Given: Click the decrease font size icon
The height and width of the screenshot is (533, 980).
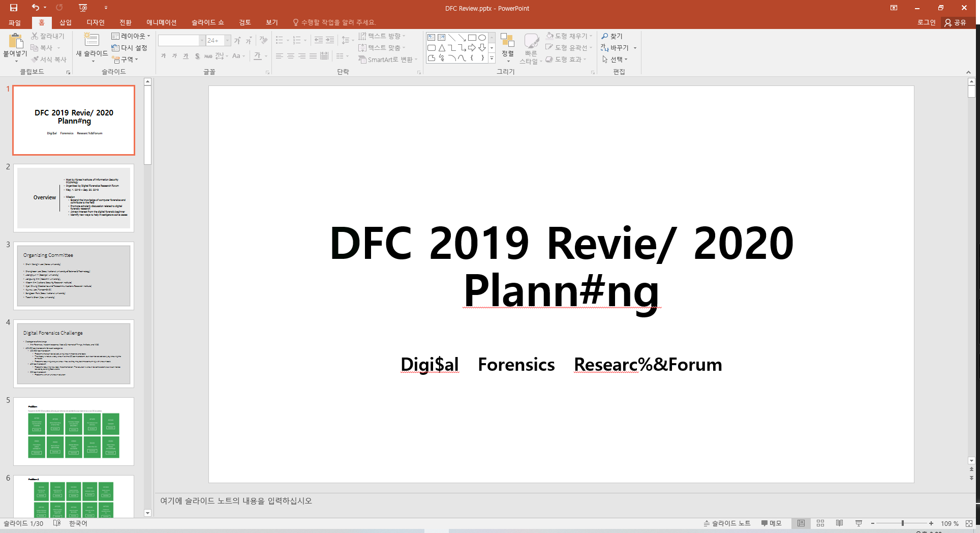Looking at the screenshot, I should pyautogui.click(x=249, y=40).
